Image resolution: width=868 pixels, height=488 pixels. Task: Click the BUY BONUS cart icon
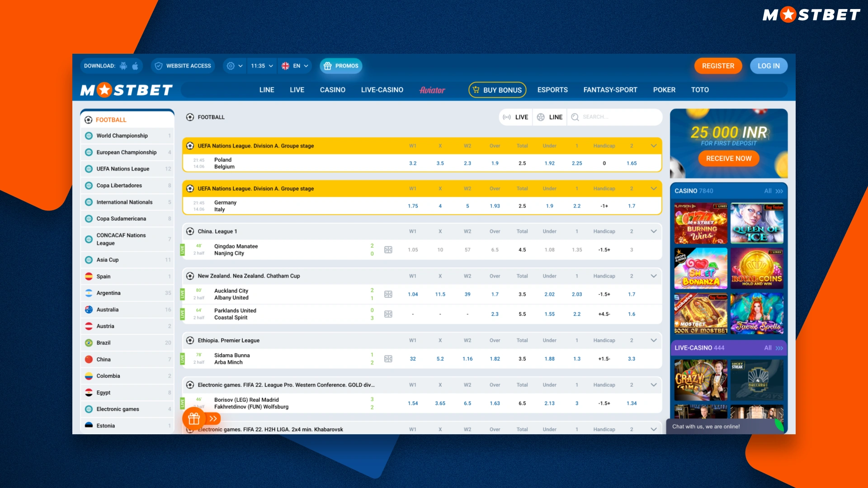point(475,89)
